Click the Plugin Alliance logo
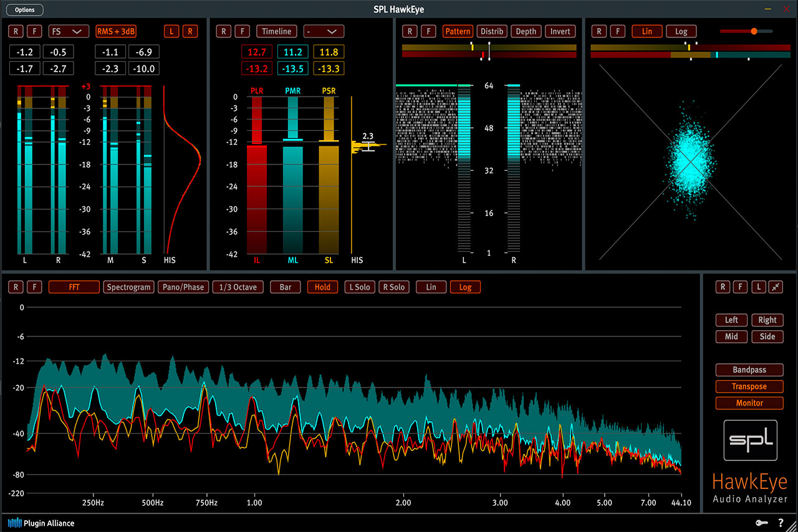 tap(41, 523)
